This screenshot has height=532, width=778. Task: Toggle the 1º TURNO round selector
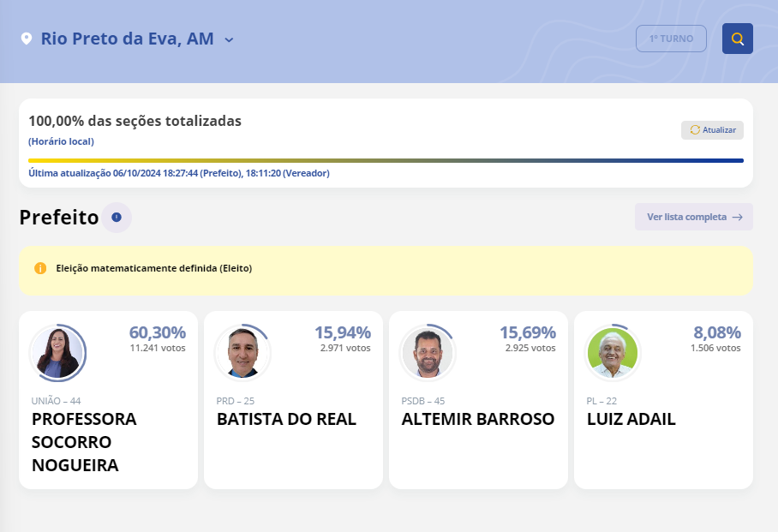pos(671,39)
